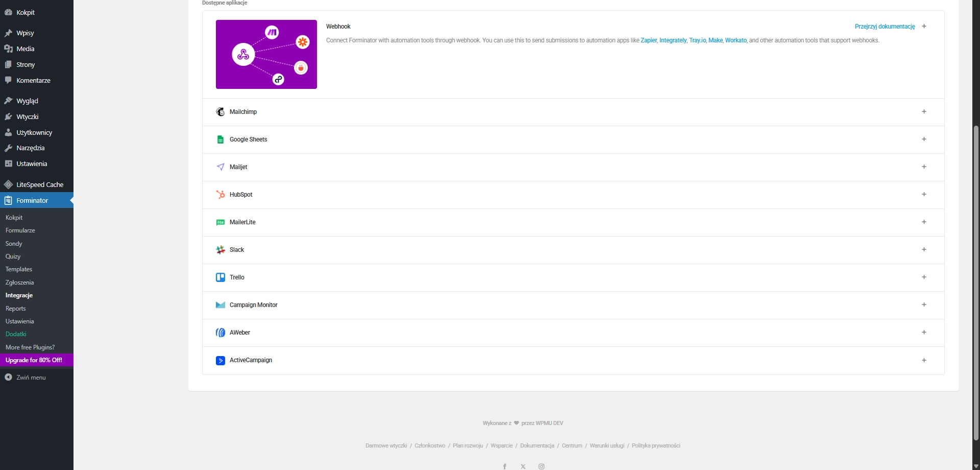Follow the Workato link
The image size is (980, 470).
[x=736, y=40]
